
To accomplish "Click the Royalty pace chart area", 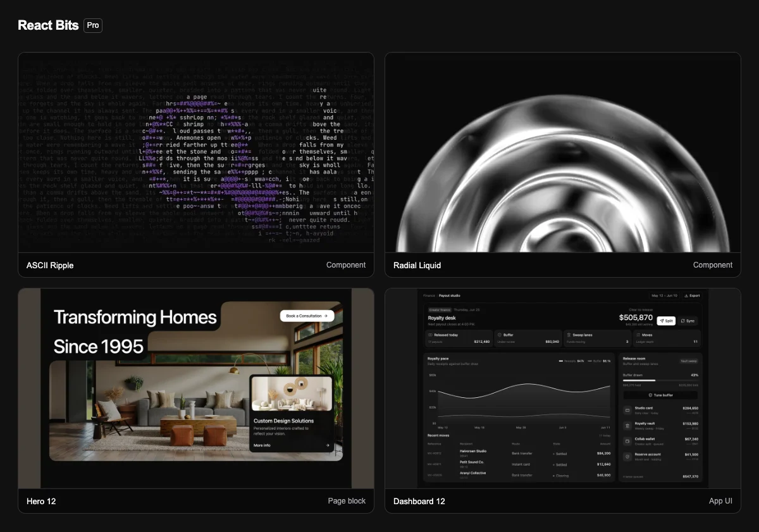I will (519, 400).
